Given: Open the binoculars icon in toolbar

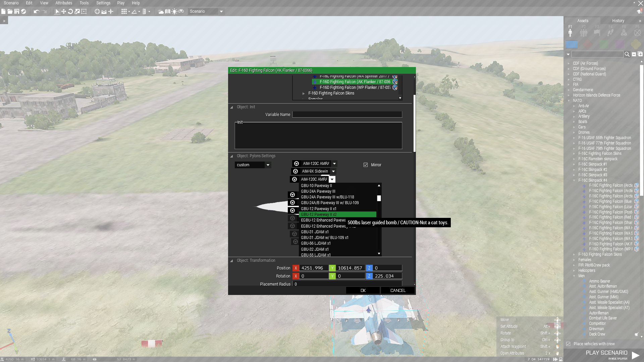Looking at the screenshot, I should click(181, 11).
